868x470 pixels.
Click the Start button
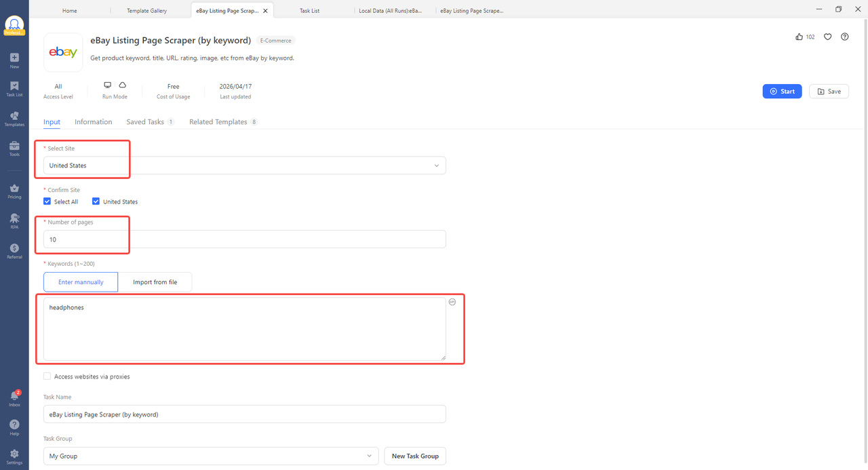tap(782, 90)
